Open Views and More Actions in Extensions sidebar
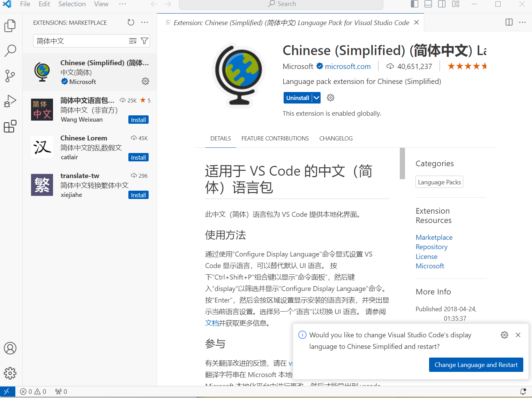This screenshot has width=532, height=398. (144, 22)
